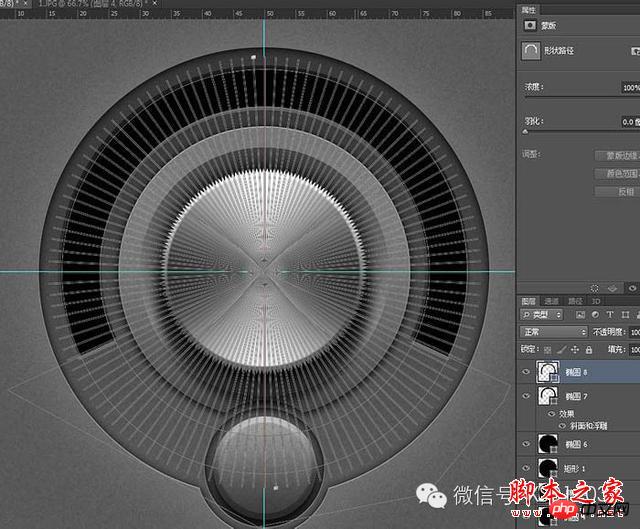Switch to the 属性 properties tab
The image size is (640, 529).
[529, 10]
